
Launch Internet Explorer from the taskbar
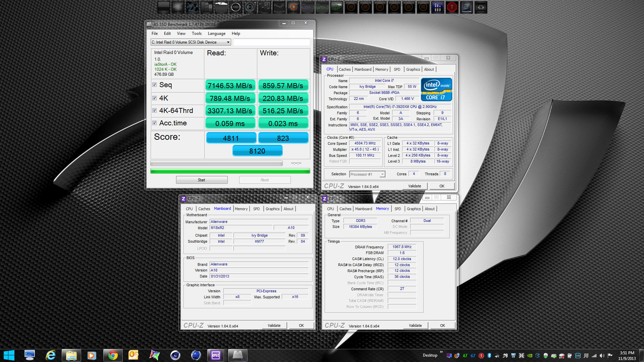[x=50, y=355]
